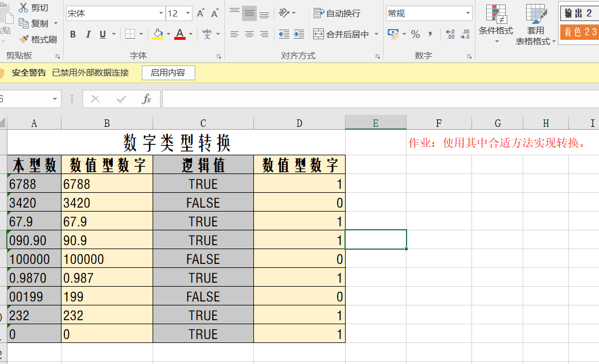
Task: Click the increase indent icon
Action: pos(299,34)
